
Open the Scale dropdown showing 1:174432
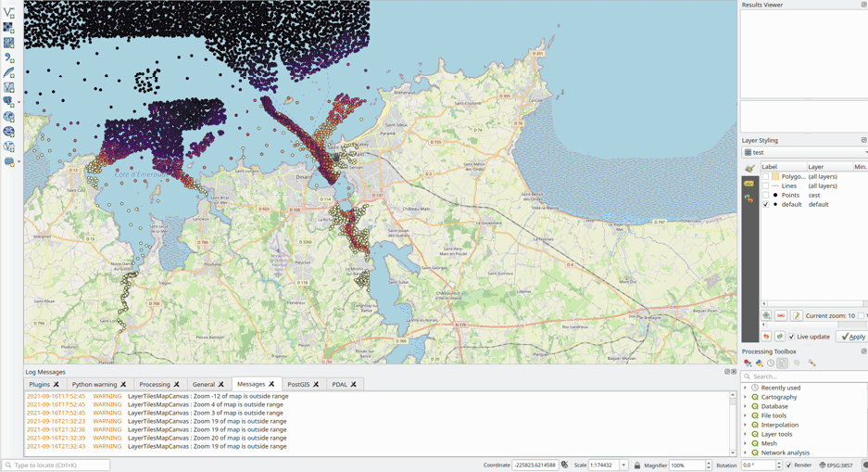point(623,466)
